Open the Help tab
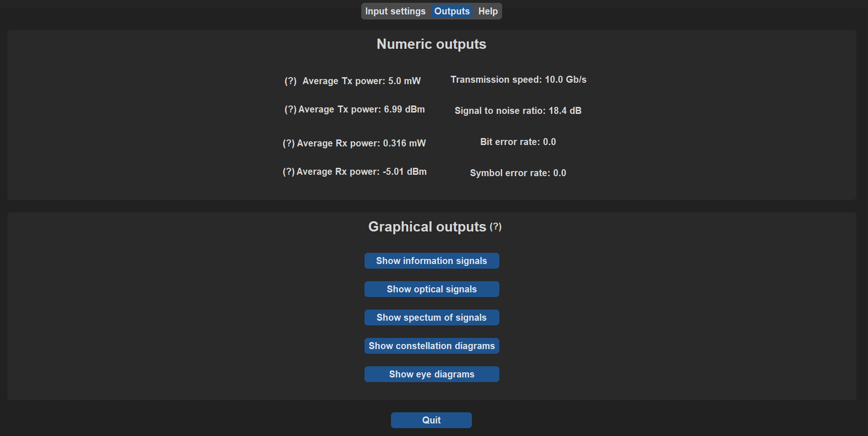Viewport: 868px width, 436px height. 487,11
